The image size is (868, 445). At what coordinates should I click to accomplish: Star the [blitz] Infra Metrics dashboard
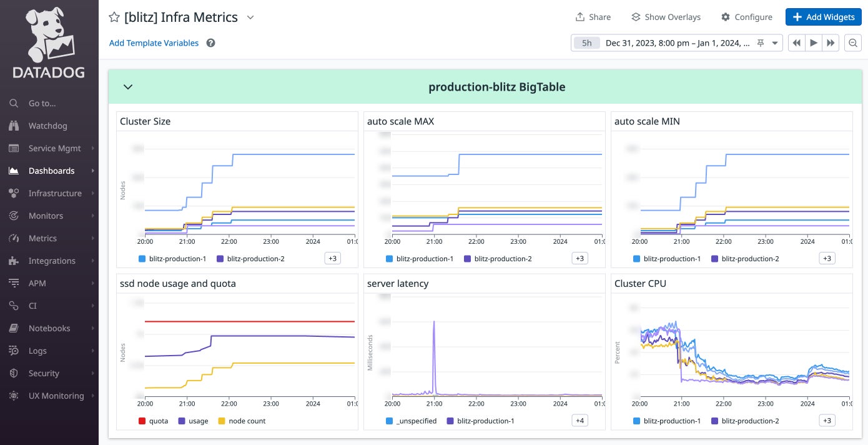114,17
